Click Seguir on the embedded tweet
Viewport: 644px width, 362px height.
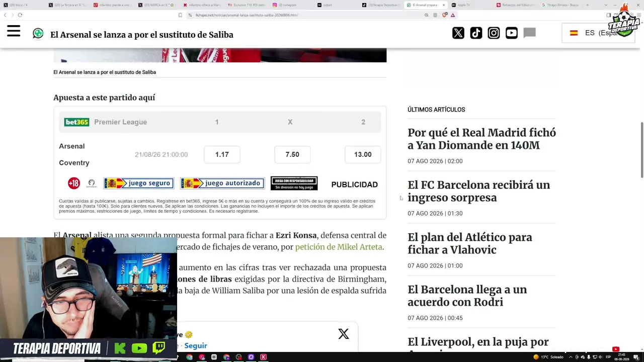(x=196, y=345)
